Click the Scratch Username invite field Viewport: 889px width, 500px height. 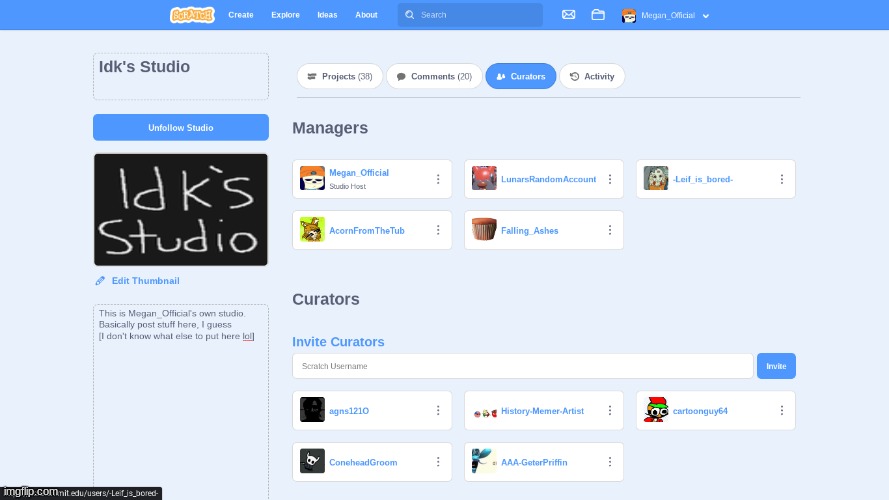(523, 366)
